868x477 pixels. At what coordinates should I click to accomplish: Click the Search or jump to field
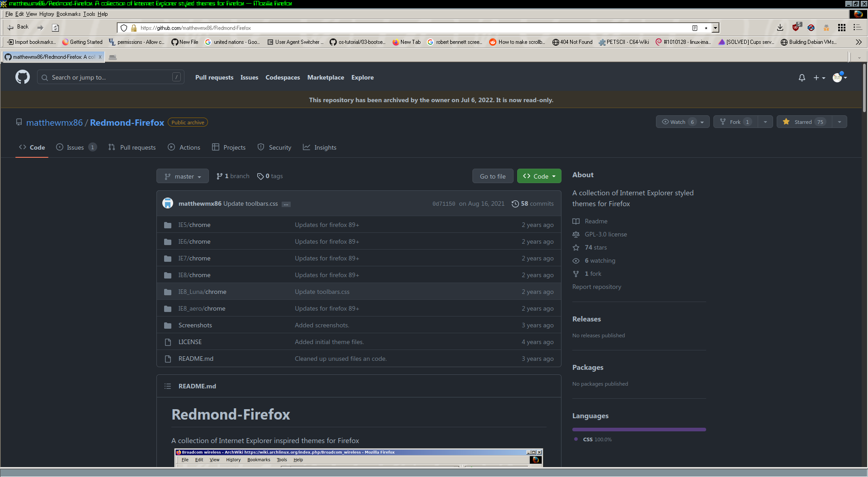110,77
